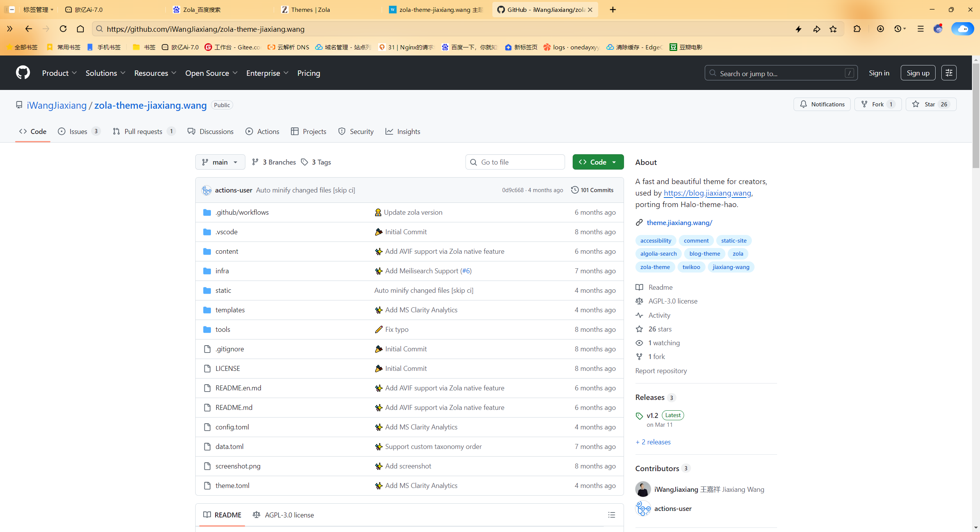Star the repository
The height and width of the screenshot is (532, 980).
tap(931, 104)
